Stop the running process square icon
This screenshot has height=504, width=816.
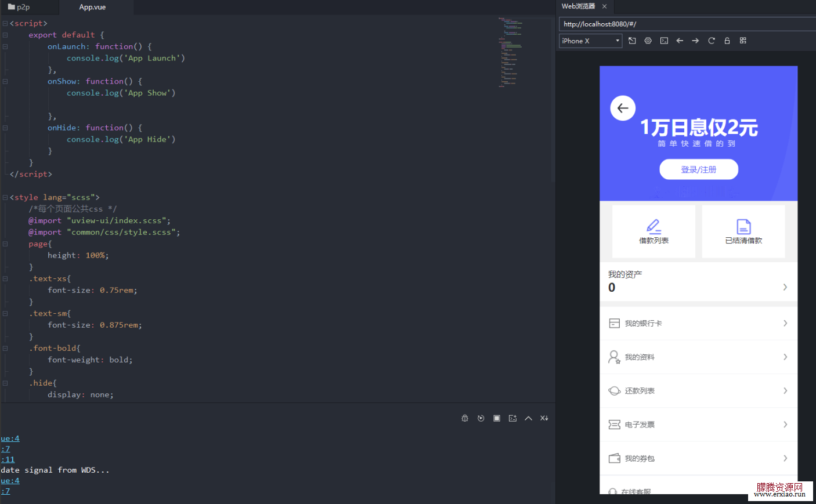[x=497, y=418]
